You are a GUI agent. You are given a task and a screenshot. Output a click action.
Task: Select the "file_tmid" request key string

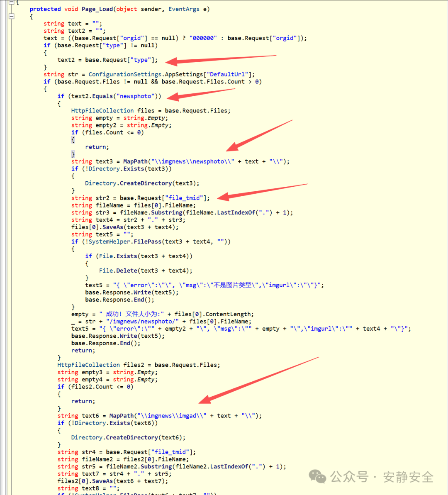184,198
